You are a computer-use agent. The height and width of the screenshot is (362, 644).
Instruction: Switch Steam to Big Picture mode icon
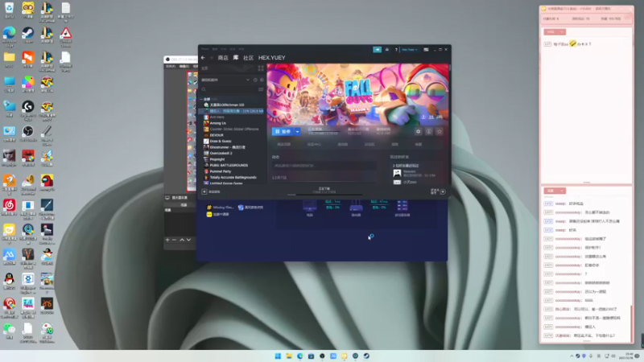click(426, 50)
